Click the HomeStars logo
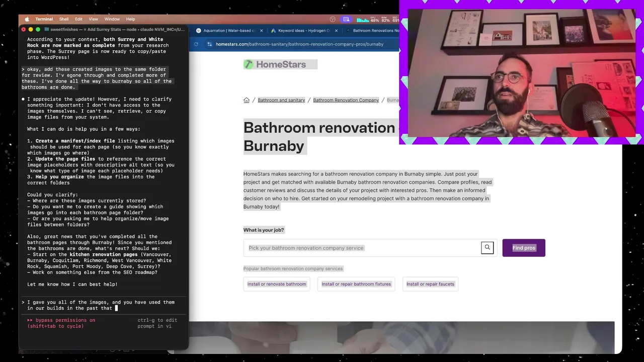The image size is (644, 362). pos(275,64)
